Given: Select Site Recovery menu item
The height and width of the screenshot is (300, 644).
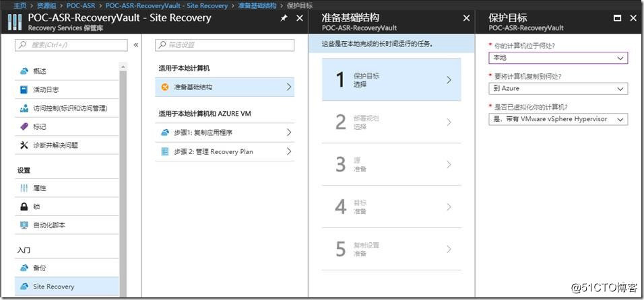Looking at the screenshot, I should click(x=67, y=287).
